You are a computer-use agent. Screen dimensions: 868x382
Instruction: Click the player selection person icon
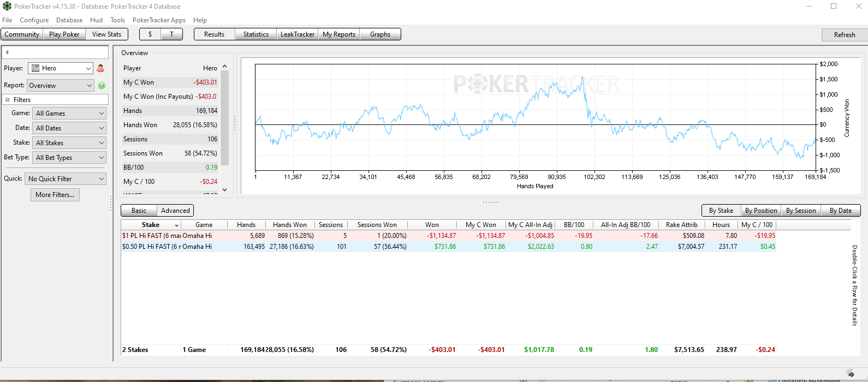[x=100, y=68]
